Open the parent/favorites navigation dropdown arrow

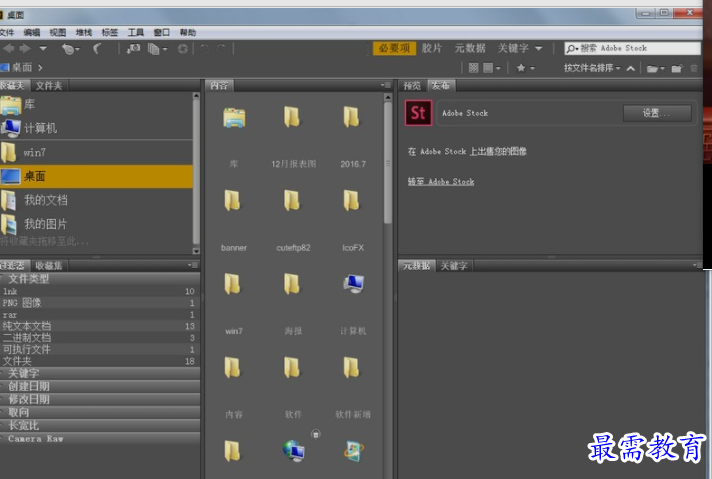[43, 48]
